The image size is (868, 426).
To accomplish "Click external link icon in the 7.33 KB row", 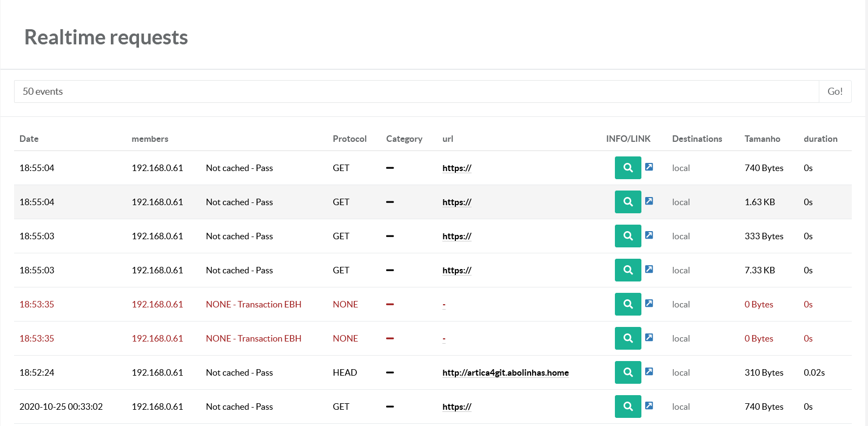I will (649, 269).
